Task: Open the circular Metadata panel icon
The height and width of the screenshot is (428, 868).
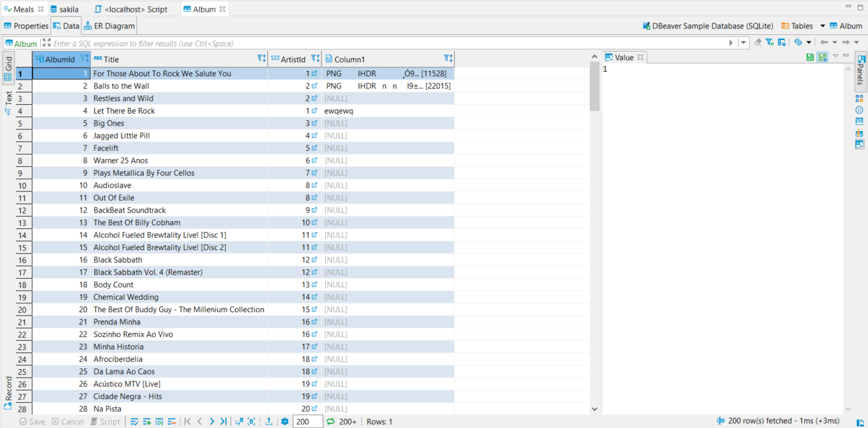Action: click(860, 110)
